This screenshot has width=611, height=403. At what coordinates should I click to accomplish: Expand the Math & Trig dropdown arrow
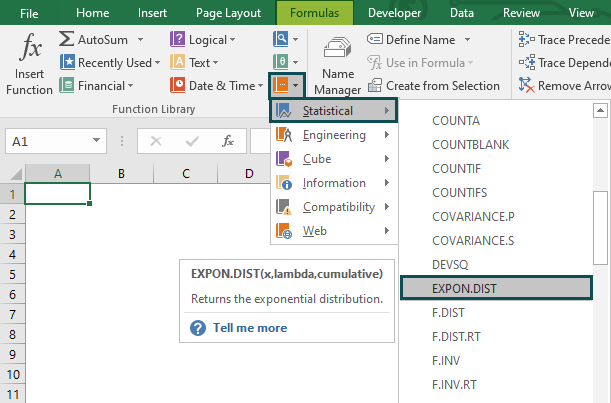click(295, 62)
